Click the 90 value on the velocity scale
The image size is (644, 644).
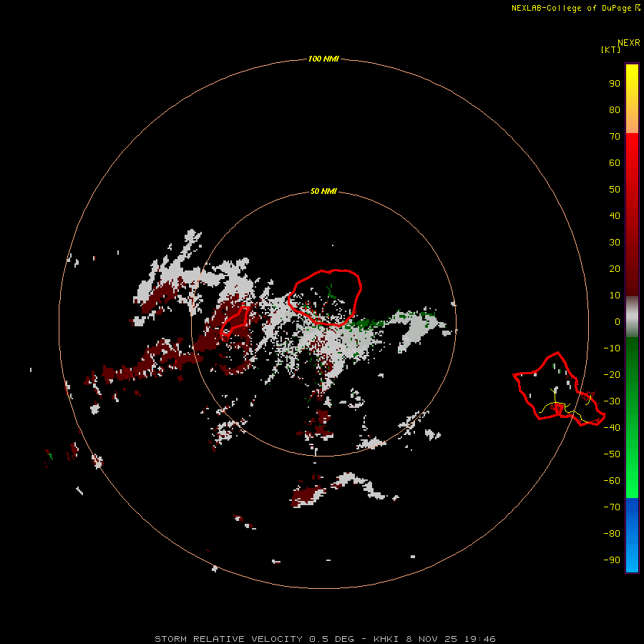point(615,84)
